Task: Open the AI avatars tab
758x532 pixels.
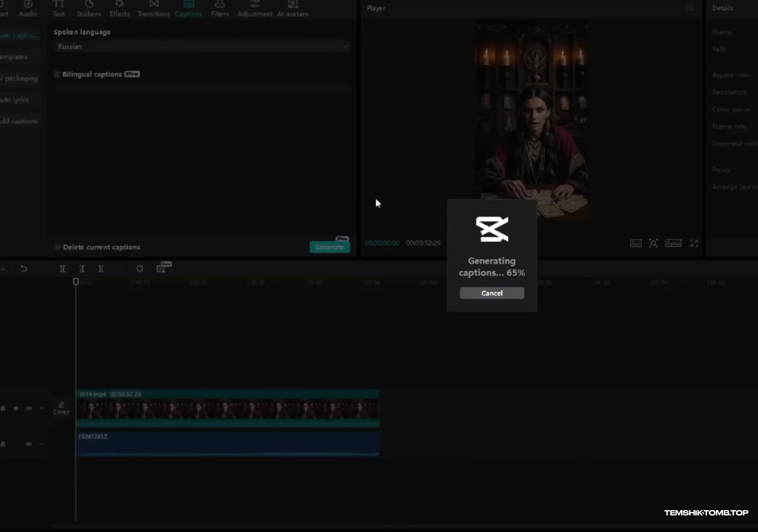Action: point(293,9)
